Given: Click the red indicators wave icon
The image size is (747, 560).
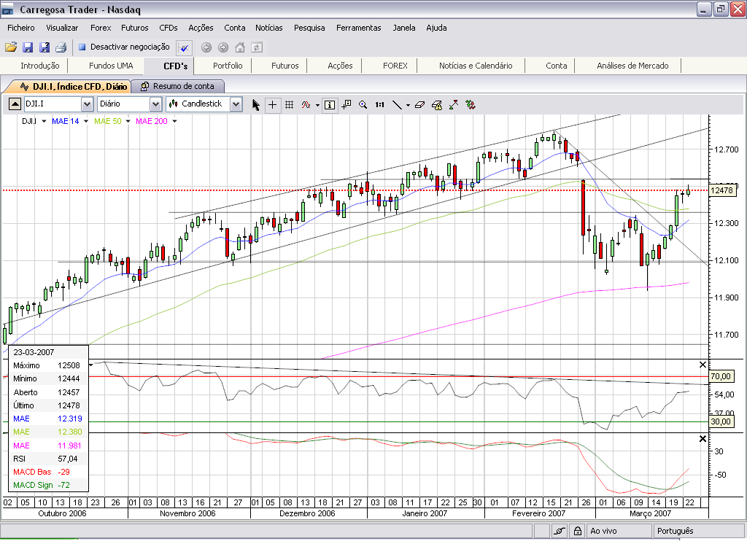Looking at the screenshot, I should [x=306, y=105].
